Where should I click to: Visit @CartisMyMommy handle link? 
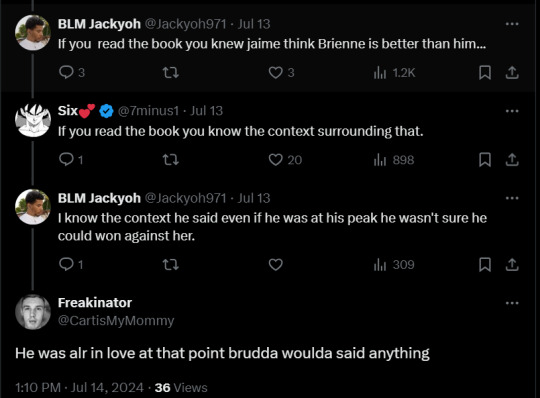116,321
